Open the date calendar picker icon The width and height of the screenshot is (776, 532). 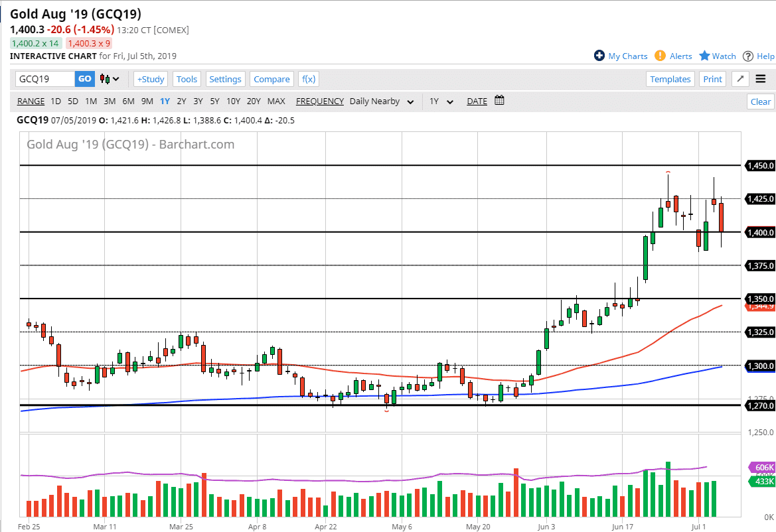coord(500,101)
